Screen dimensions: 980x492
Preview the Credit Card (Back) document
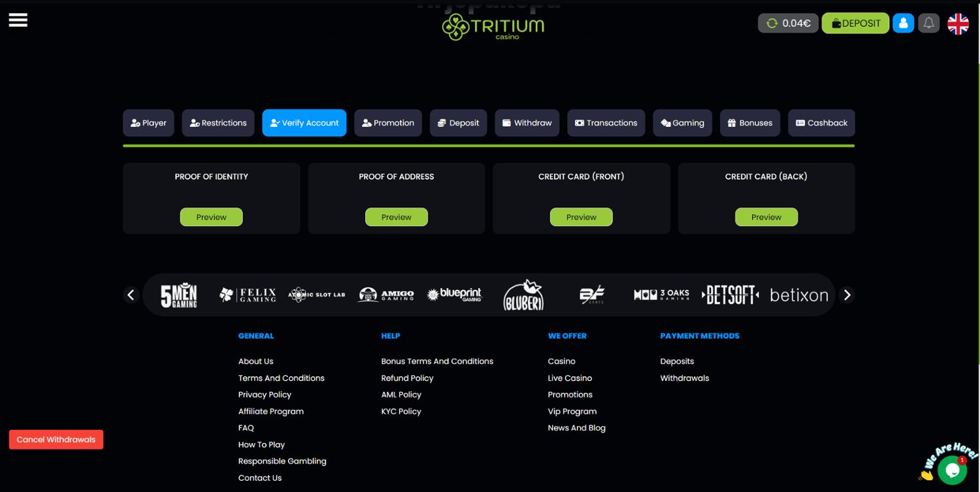[766, 217]
